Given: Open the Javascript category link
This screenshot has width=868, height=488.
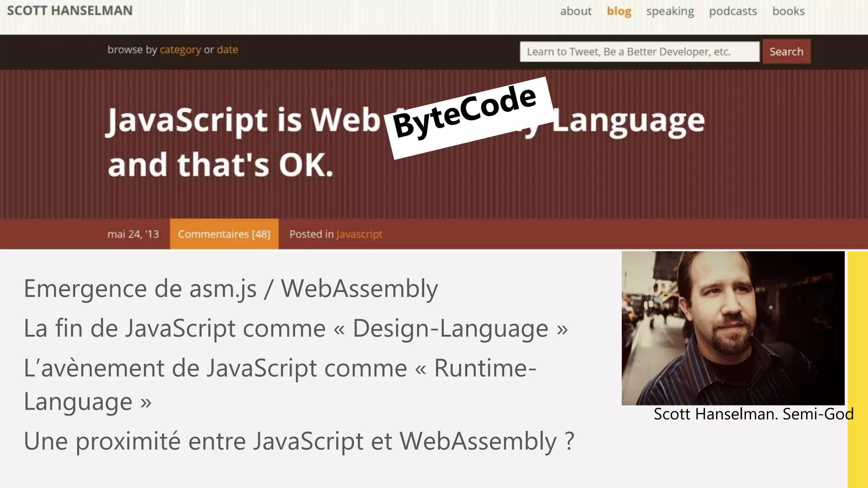Looking at the screenshot, I should (x=359, y=234).
